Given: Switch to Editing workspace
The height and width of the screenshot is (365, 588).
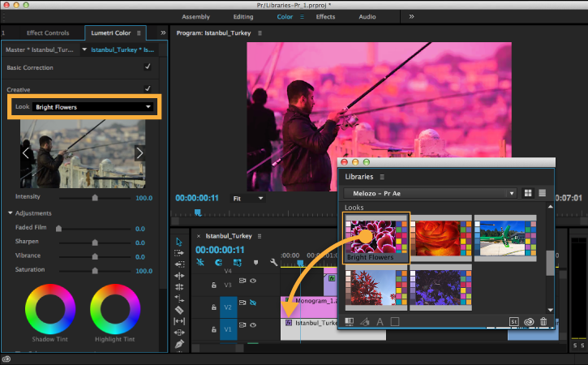Looking at the screenshot, I should click(243, 16).
